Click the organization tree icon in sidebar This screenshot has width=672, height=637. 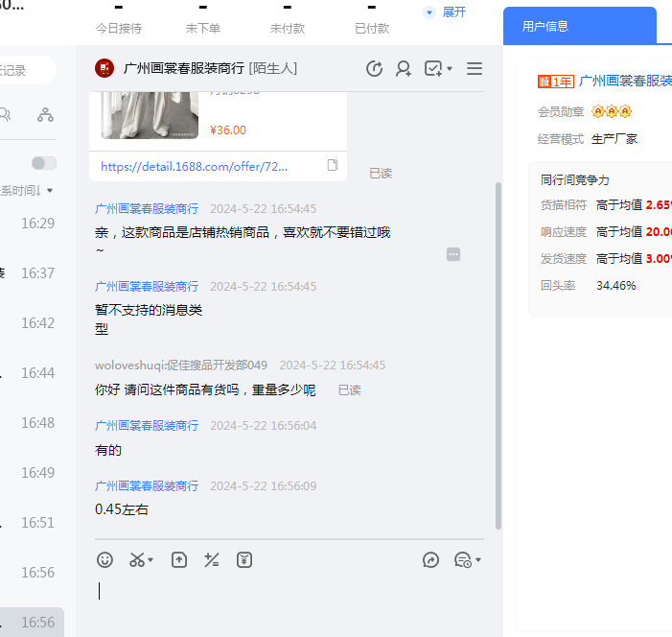coord(45,115)
